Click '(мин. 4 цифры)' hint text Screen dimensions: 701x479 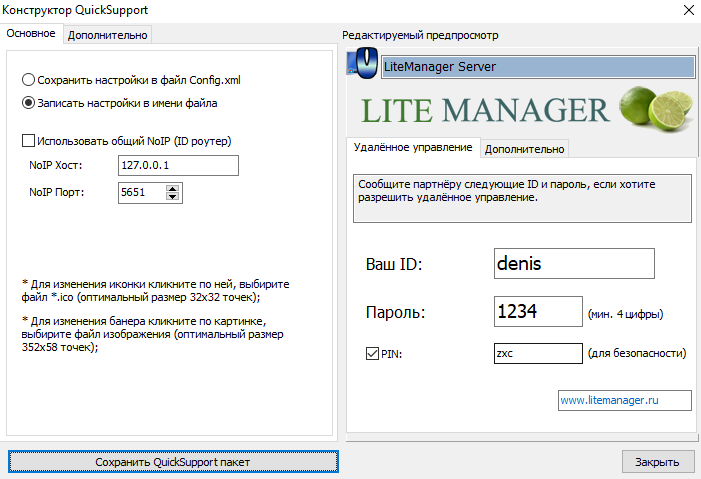625,314
